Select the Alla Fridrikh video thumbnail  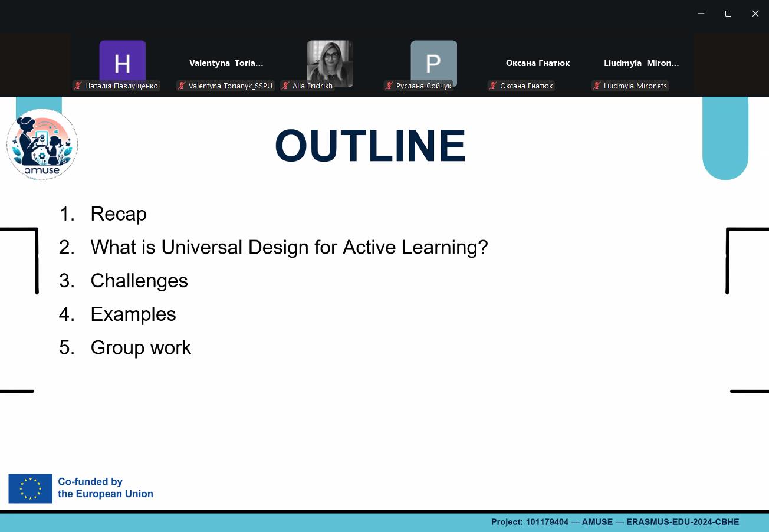coord(330,61)
